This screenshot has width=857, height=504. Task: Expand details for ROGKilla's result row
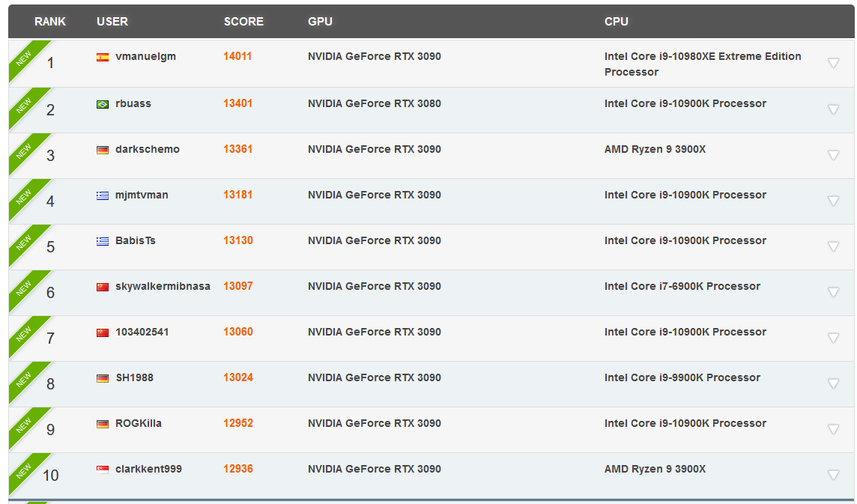[833, 429]
